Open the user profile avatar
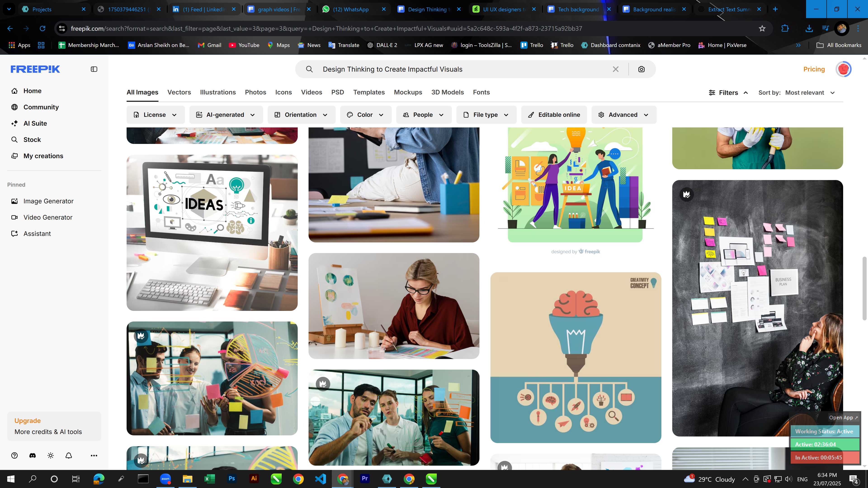The height and width of the screenshot is (488, 868). [843, 69]
